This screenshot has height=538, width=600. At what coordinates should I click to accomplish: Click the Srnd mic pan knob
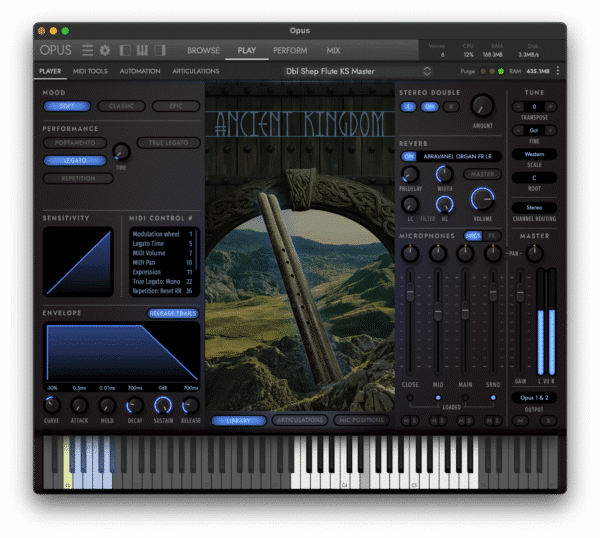[x=493, y=253]
